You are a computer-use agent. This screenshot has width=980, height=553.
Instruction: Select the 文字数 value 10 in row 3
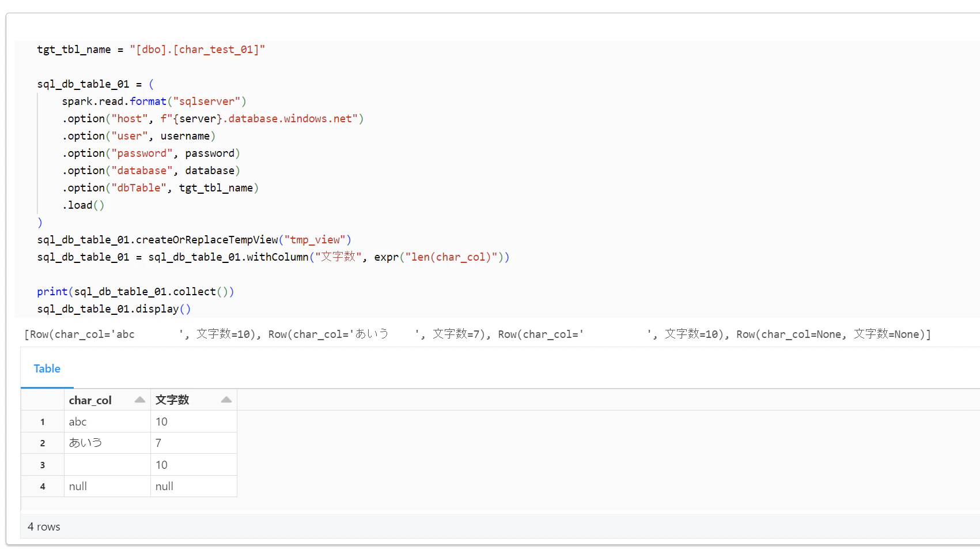pos(194,465)
